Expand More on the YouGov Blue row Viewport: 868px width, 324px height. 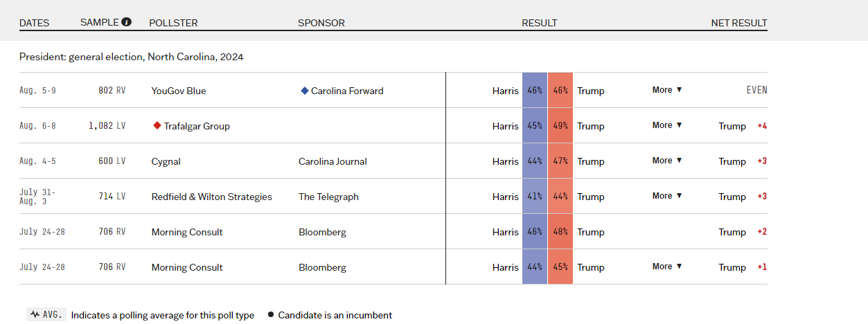coord(667,90)
